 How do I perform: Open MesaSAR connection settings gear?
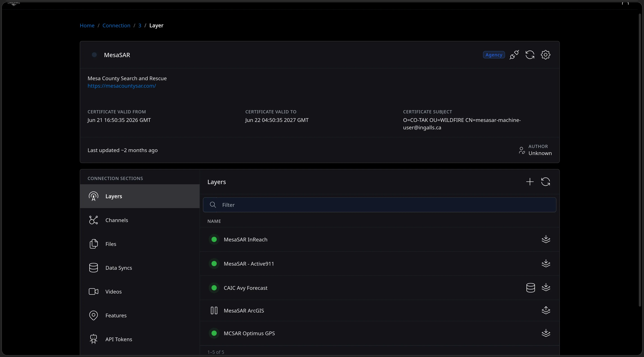coord(545,55)
